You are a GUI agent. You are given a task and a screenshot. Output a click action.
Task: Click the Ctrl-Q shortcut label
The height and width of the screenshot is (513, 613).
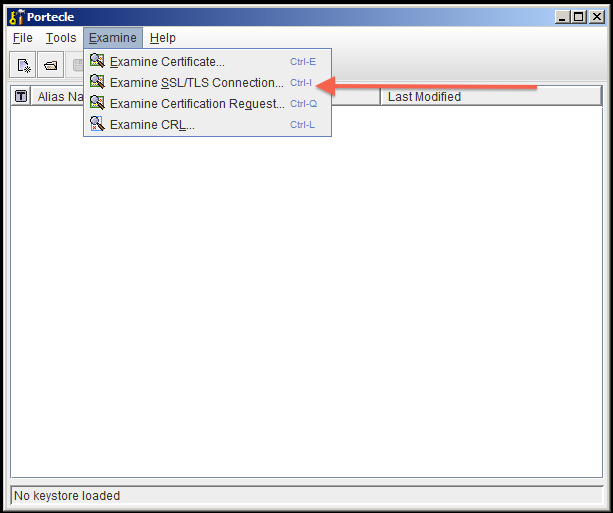(303, 104)
